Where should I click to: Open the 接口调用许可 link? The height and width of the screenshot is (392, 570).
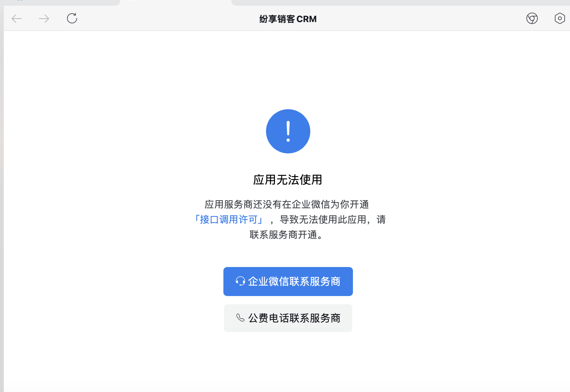(x=228, y=219)
